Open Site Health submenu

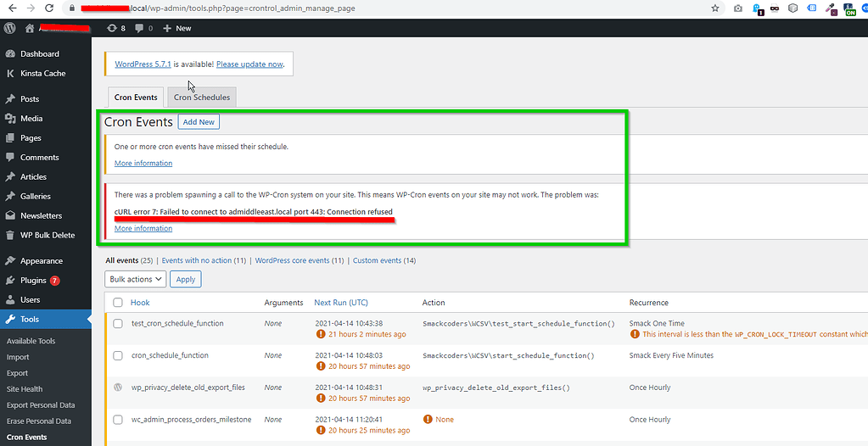[x=25, y=389]
